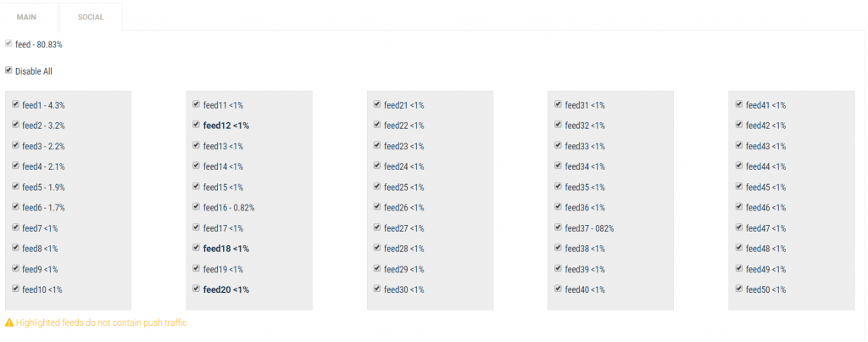The image size is (868, 342).
Task: Uncheck feed16 - 0.82% checkbox
Action: coord(197,207)
